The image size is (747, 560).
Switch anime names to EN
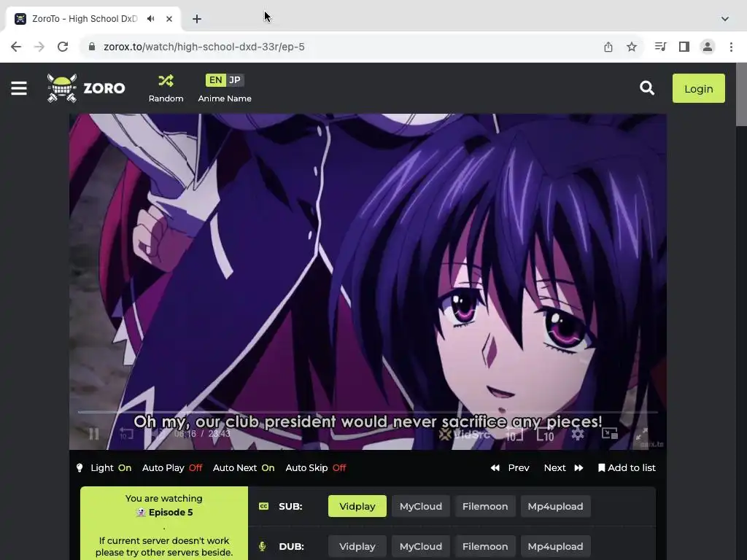point(215,80)
